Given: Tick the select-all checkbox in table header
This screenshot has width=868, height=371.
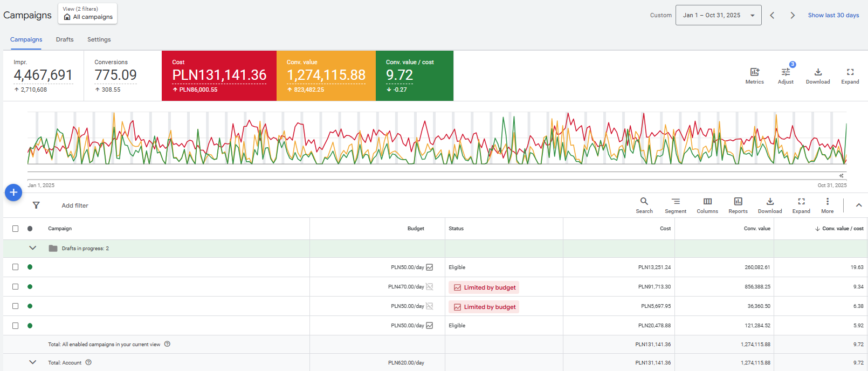Looking at the screenshot, I should point(15,229).
